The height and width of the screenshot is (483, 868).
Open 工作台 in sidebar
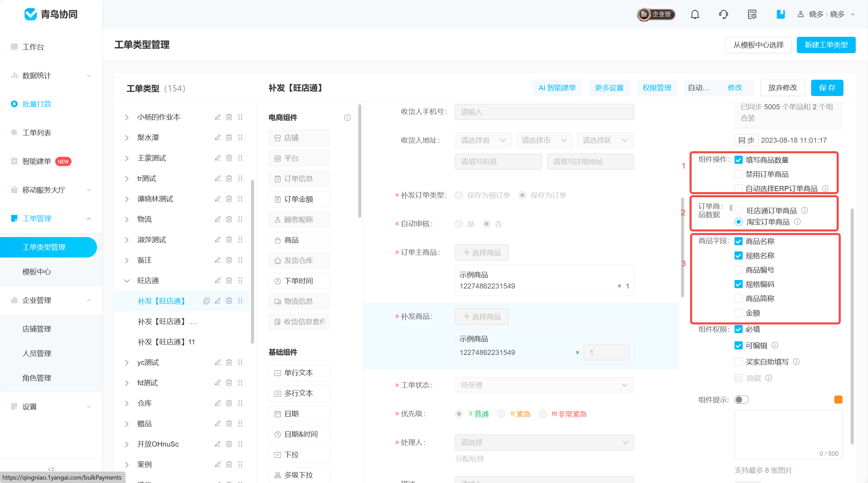coord(33,47)
